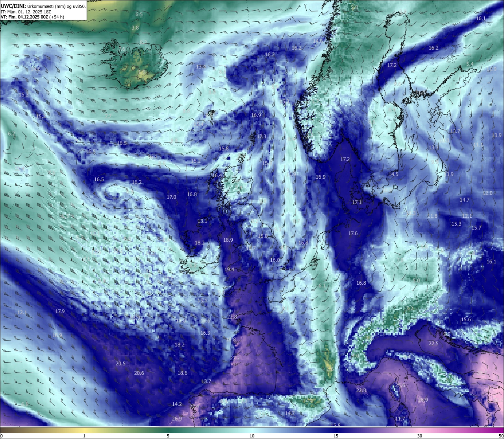Image resolution: width=504 pixels, height=439 pixels.
Task: Click the 17.0 value label
Action: pos(171,197)
